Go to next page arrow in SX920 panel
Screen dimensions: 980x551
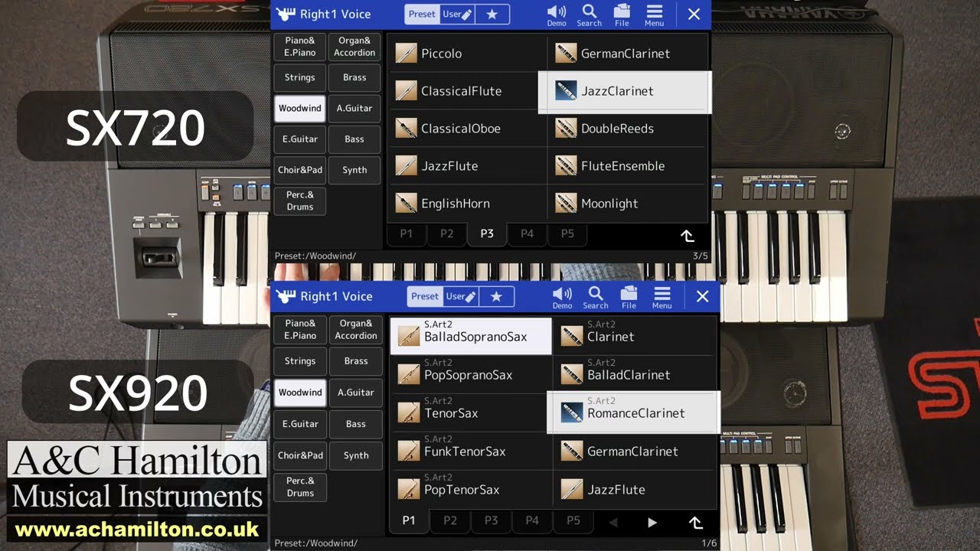pyautogui.click(x=652, y=522)
